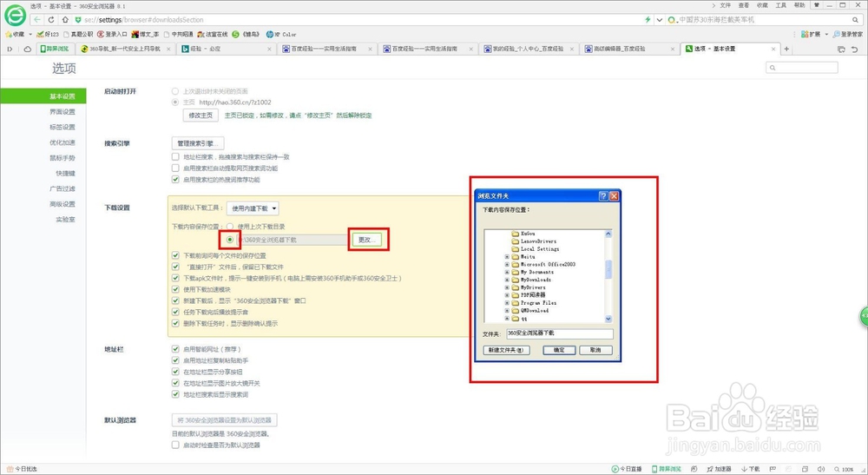
Task: Click 今日优选 in bottom-left status bar
Action: (x=23, y=469)
